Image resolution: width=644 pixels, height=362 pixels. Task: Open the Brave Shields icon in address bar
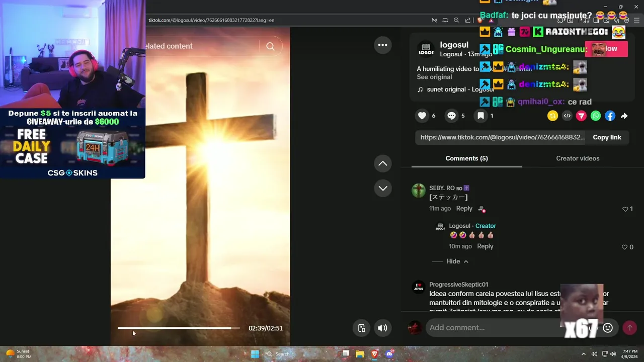pos(480,20)
